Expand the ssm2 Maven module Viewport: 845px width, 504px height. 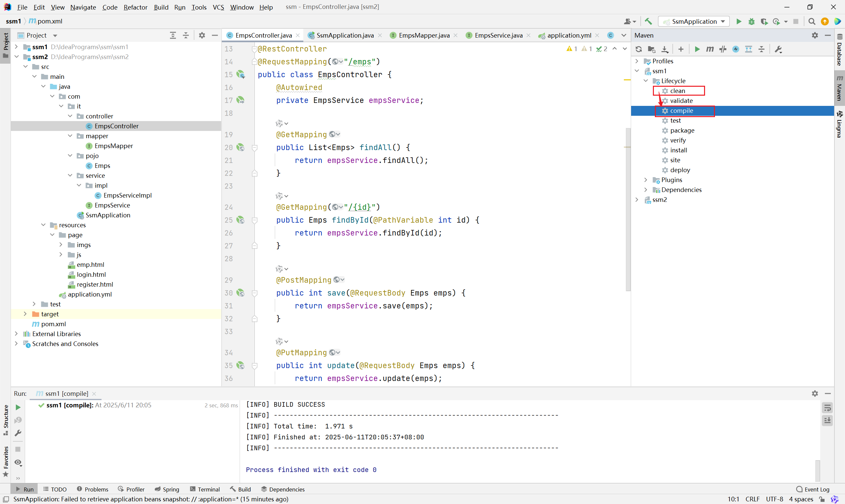pos(637,200)
